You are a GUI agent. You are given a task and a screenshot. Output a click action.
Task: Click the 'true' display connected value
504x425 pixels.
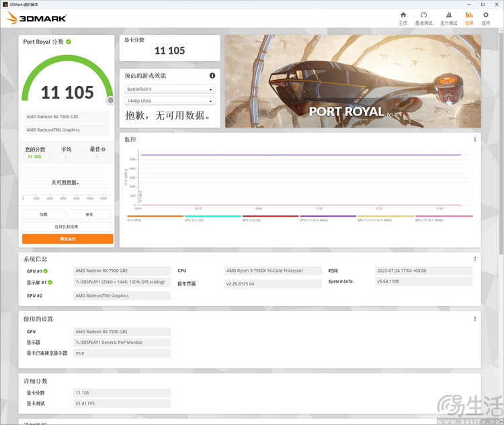point(122,353)
